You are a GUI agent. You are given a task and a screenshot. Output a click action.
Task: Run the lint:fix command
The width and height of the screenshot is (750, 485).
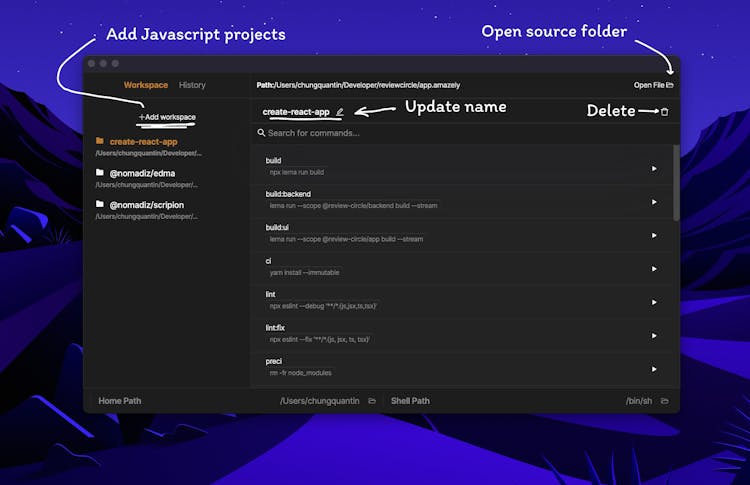pos(654,335)
